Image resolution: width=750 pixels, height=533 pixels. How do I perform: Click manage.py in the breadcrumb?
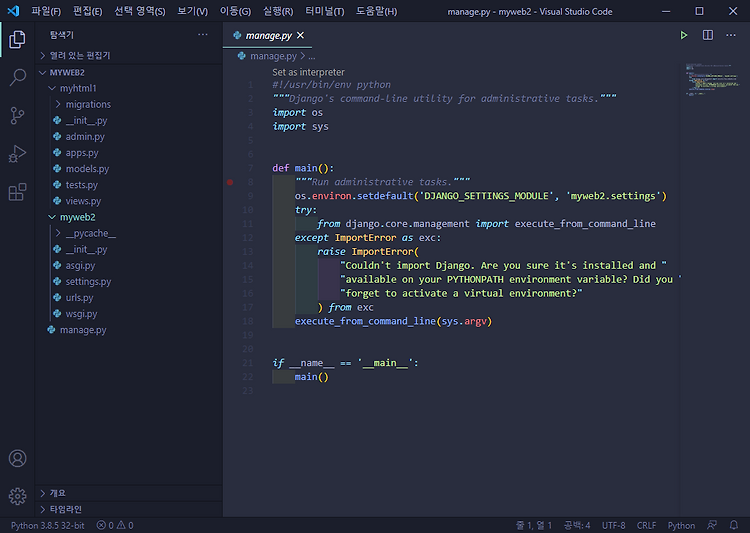click(273, 56)
